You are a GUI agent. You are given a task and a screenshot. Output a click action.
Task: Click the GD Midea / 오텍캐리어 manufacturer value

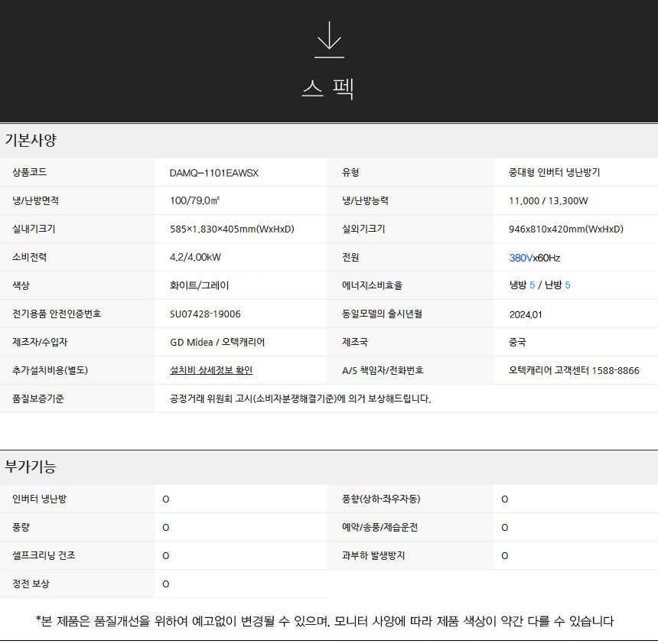click(217, 342)
